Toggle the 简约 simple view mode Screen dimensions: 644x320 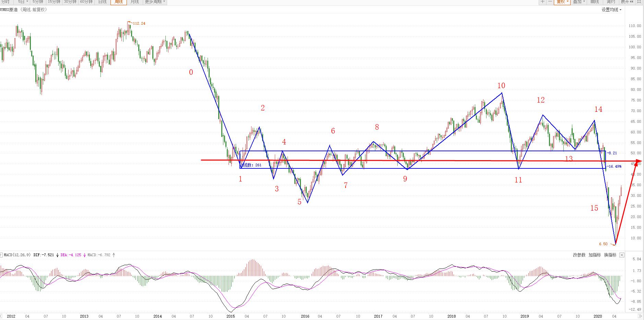611,2
